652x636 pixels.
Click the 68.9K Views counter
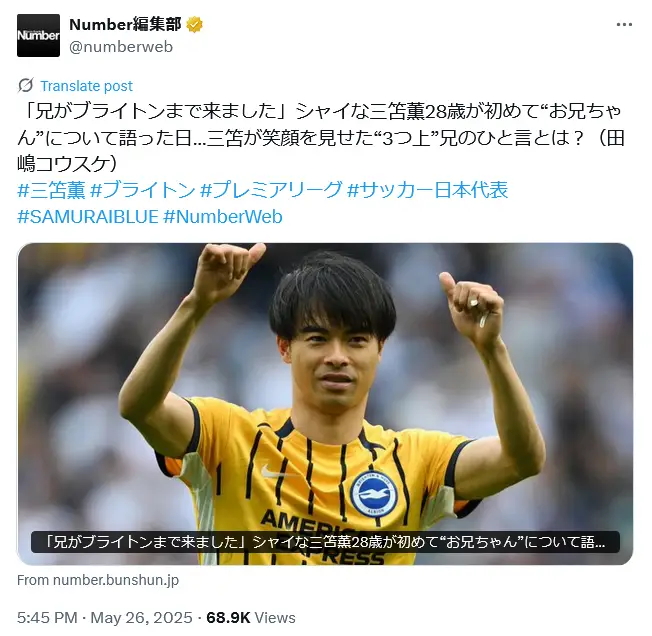251,618
